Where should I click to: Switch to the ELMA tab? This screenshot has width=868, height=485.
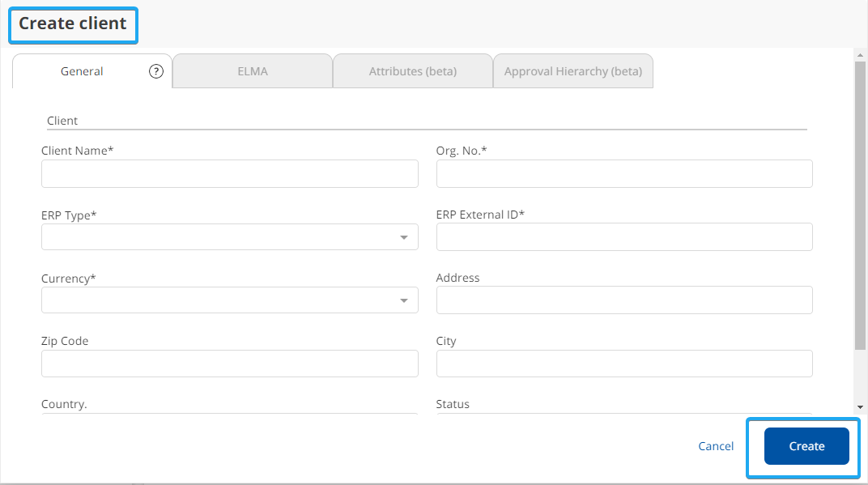(x=252, y=71)
